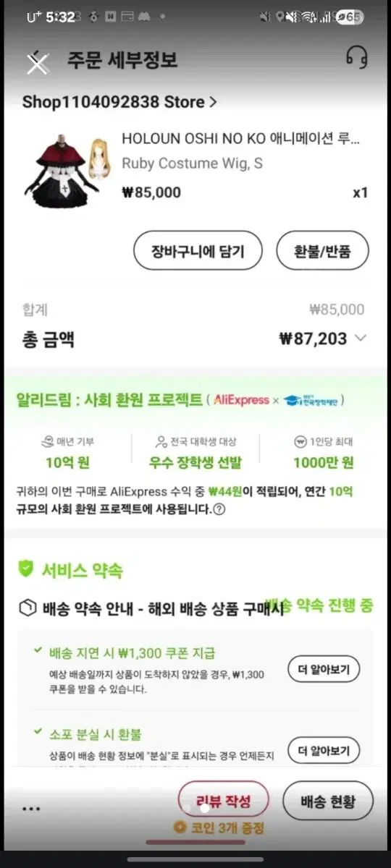Expand the 총 금액 ₩87,203 breakdown chevron
The image size is (391, 868).
[361, 338]
